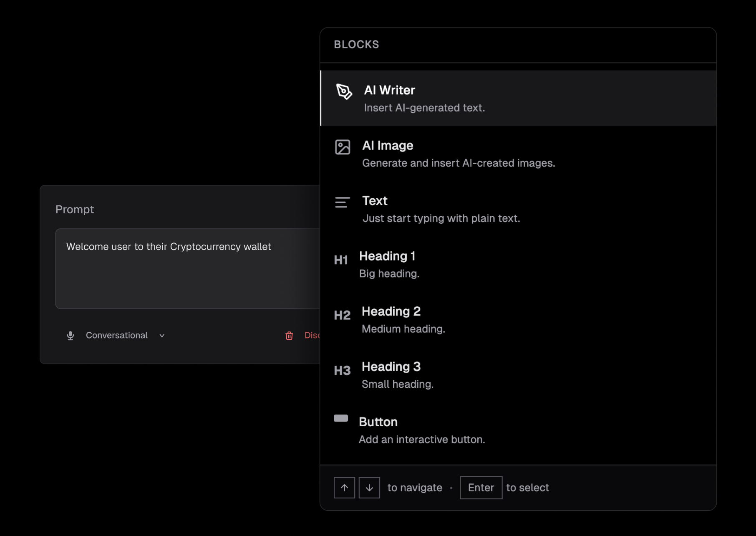
Task: Click the H1 heading icon
Action: [341, 260]
